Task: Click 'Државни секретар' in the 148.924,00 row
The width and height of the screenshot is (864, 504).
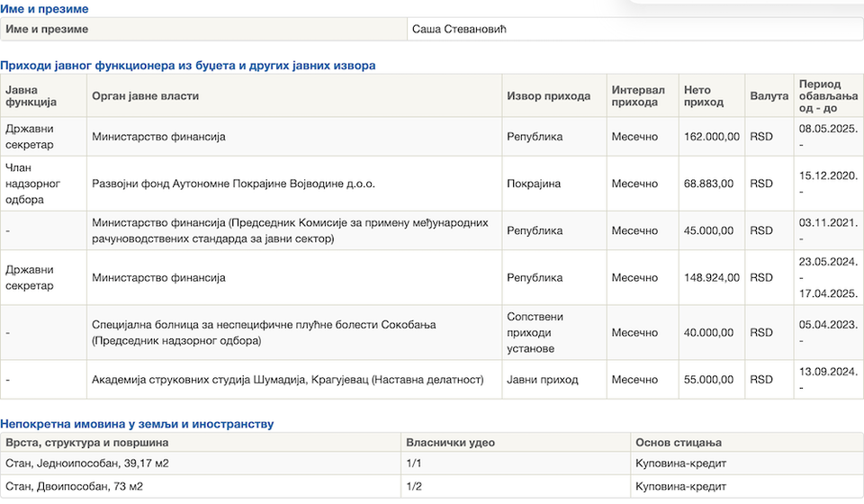Action: [30, 277]
